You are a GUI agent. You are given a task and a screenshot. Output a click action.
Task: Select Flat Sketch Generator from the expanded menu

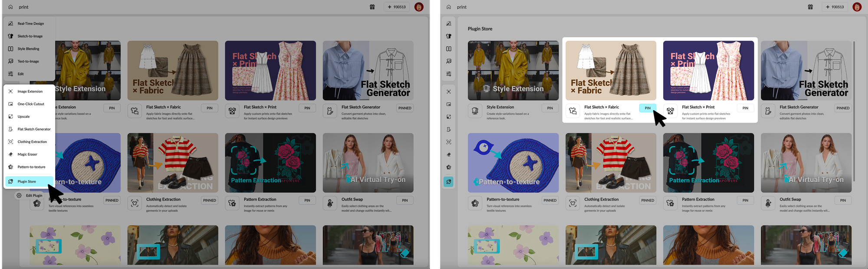coord(34,129)
